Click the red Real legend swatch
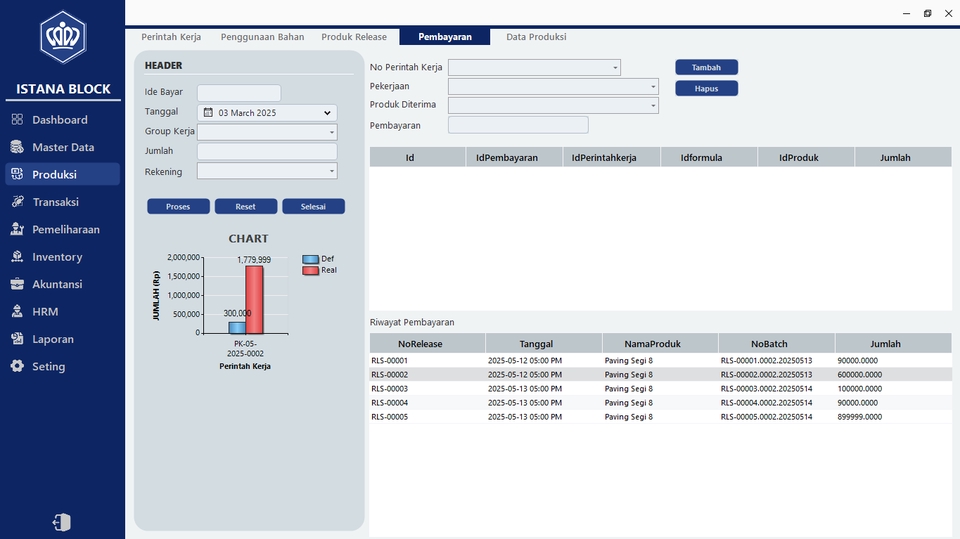Viewport: 960px width, 539px height. pyautogui.click(x=310, y=270)
